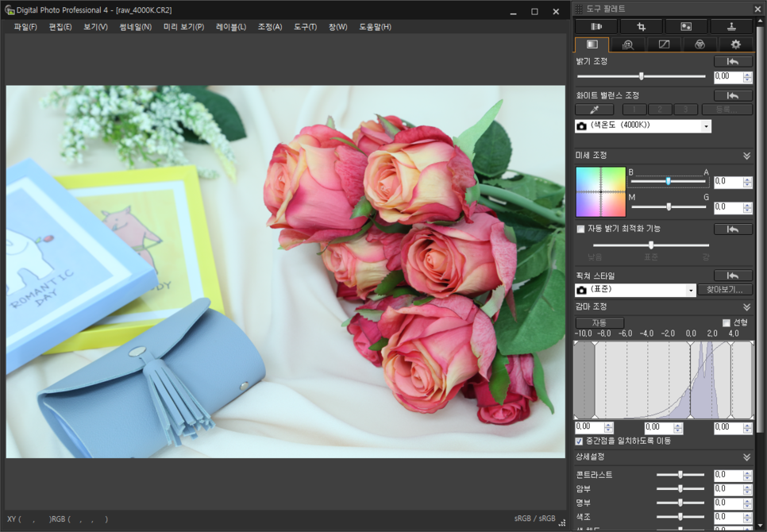Switch to the detail magnifier tool tab
Viewport: 767px width, 532px height.
point(627,44)
